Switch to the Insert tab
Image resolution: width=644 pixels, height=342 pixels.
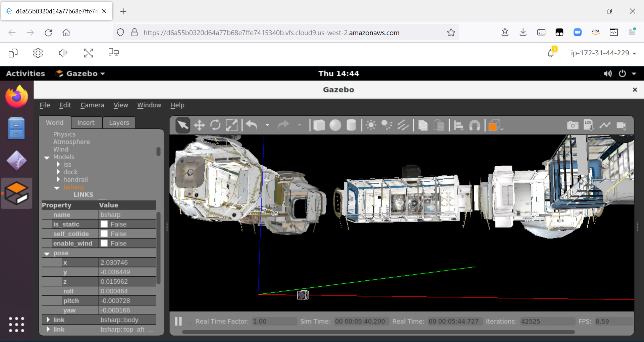click(86, 122)
